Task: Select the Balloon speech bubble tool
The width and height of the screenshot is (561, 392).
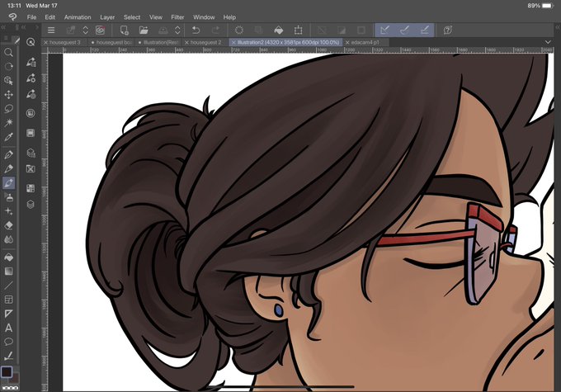Action: pyautogui.click(x=8, y=342)
